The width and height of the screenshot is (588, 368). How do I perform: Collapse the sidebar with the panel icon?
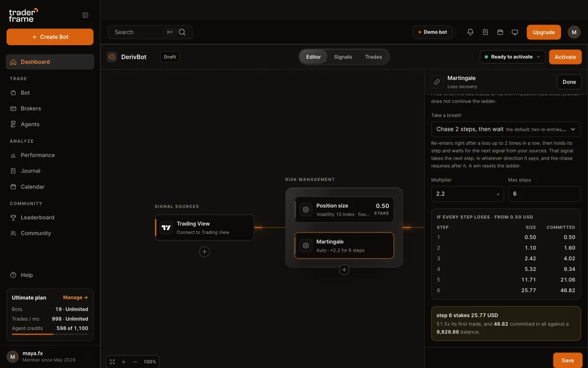pos(86,15)
